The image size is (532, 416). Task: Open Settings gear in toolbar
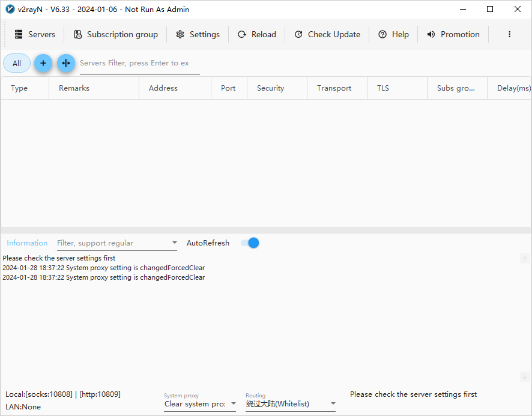pyautogui.click(x=180, y=34)
